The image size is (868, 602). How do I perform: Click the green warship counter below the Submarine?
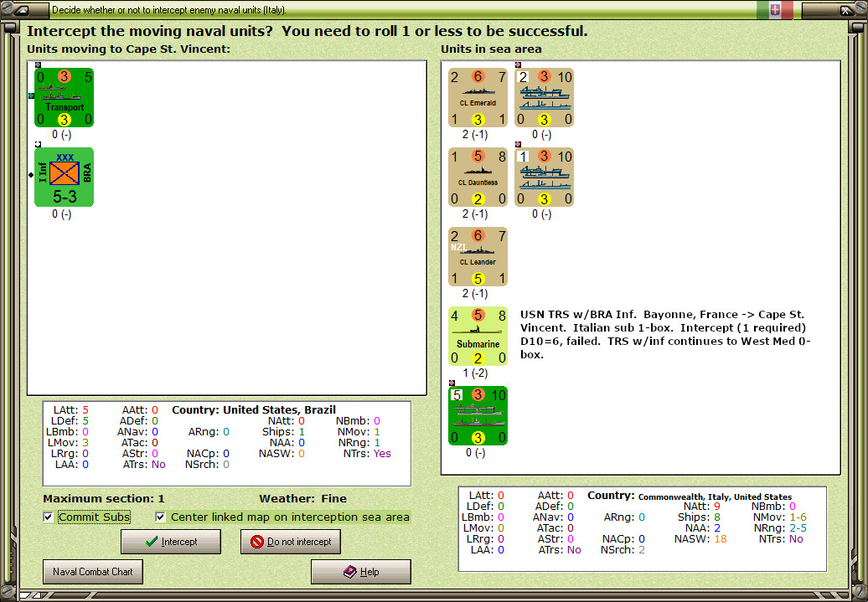coord(478,415)
